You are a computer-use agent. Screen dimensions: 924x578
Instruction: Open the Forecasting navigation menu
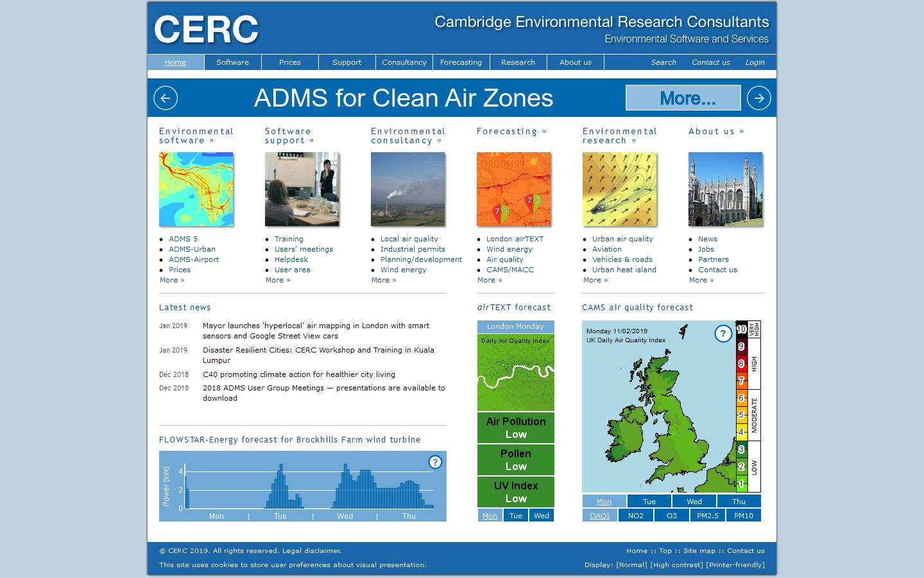(x=461, y=62)
